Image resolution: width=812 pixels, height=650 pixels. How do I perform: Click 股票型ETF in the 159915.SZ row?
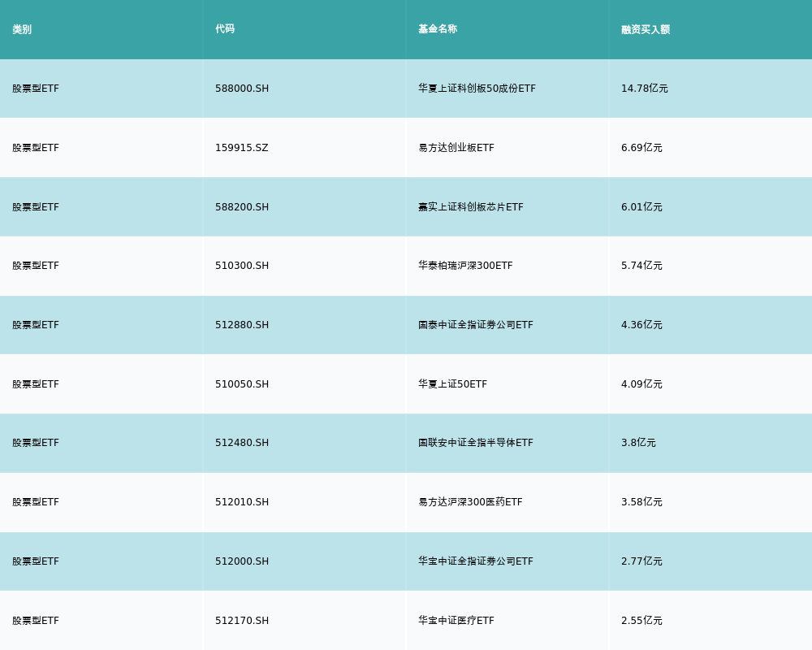tap(36, 148)
